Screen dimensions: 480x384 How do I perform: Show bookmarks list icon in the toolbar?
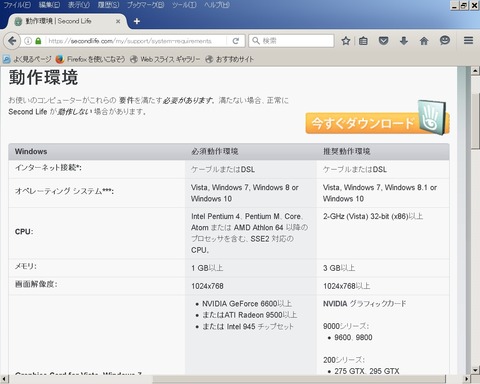[363, 41]
